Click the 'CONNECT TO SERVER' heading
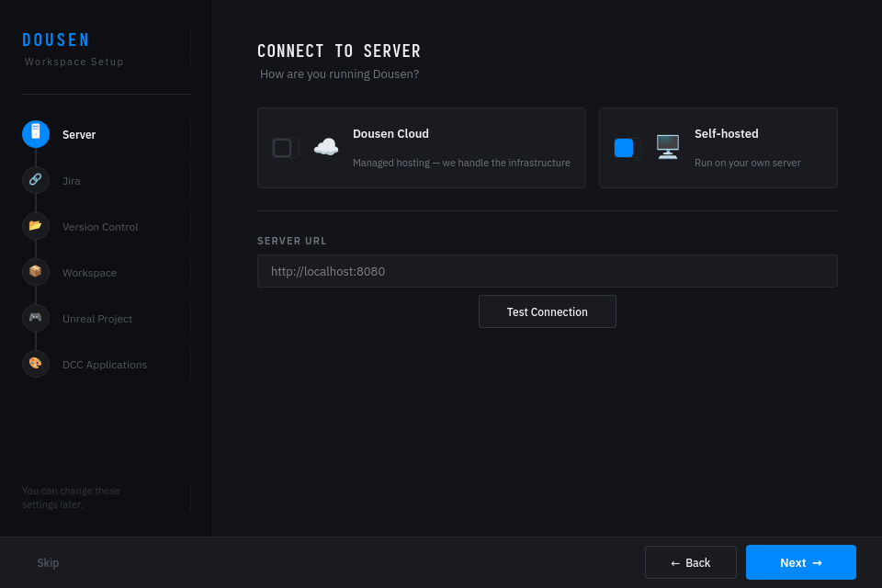The image size is (882, 588). 339,51
